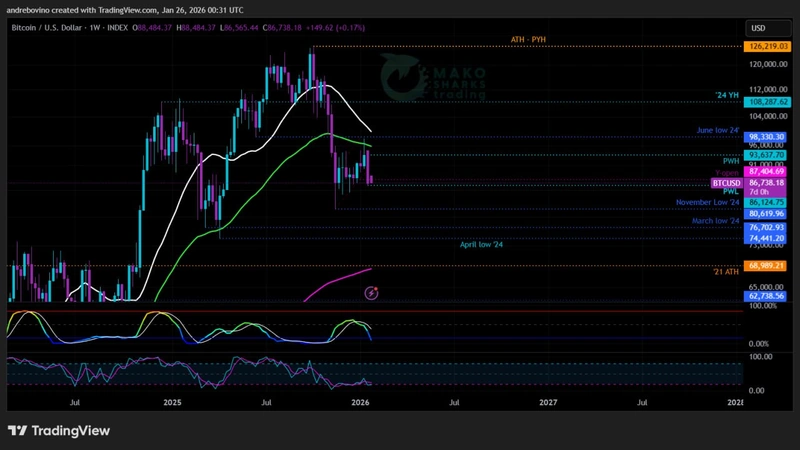Click the 2026 marker on time axis
Image resolution: width=800 pixels, height=450 pixels.
361,402
